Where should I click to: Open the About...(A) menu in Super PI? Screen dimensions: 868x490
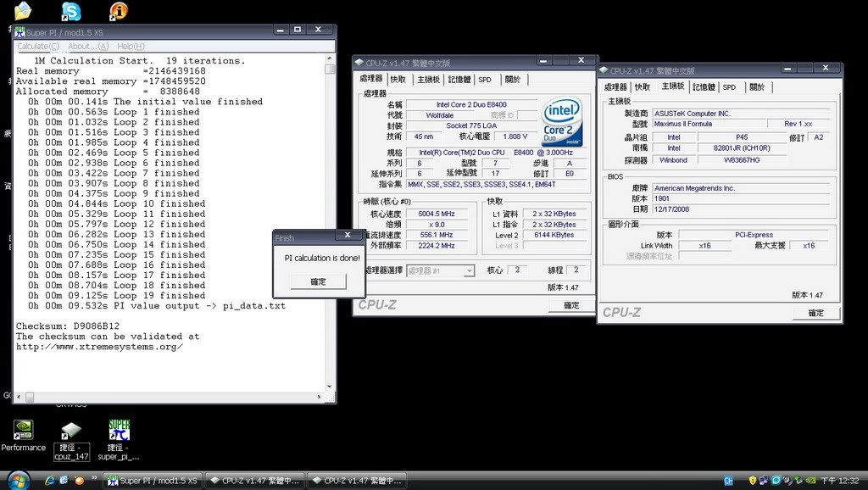coord(88,47)
